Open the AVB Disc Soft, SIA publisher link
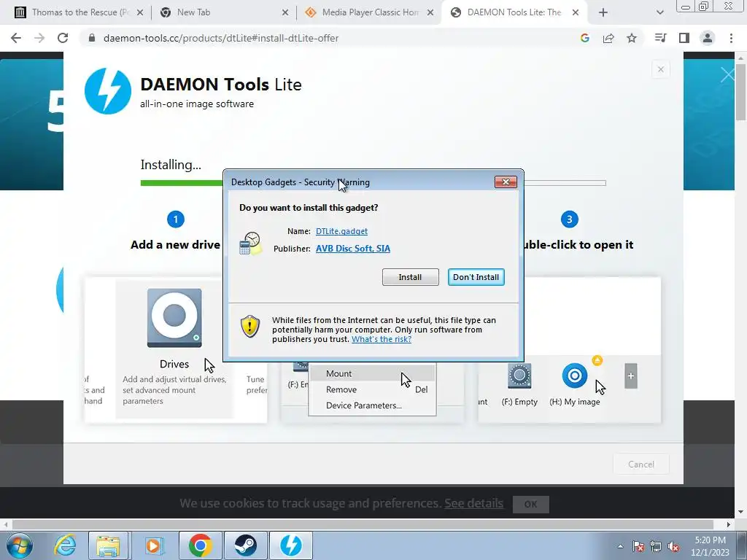 coord(353,248)
